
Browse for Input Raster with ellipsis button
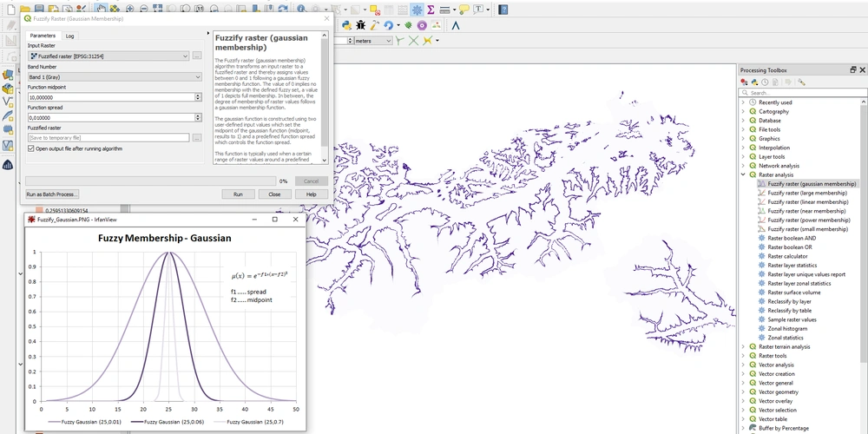click(x=196, y=56)
